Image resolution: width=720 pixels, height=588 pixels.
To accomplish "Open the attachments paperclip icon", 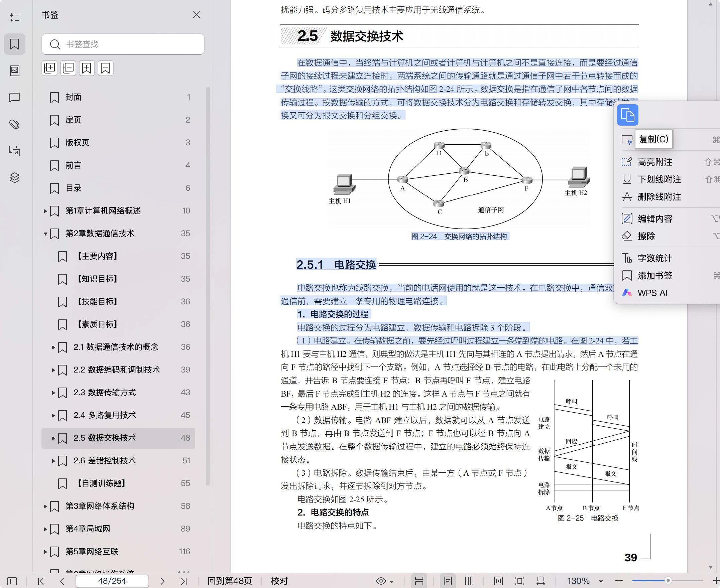I will 15,124.
